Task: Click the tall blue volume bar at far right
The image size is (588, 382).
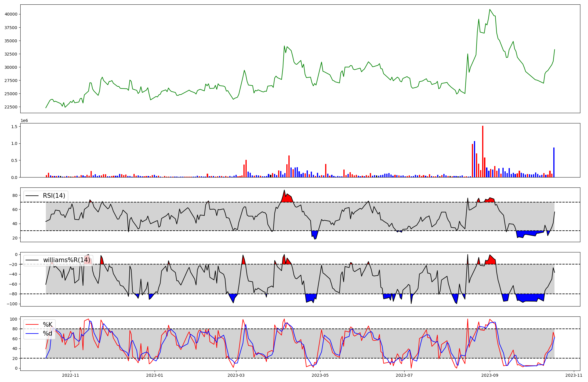Action: [554, 162]
